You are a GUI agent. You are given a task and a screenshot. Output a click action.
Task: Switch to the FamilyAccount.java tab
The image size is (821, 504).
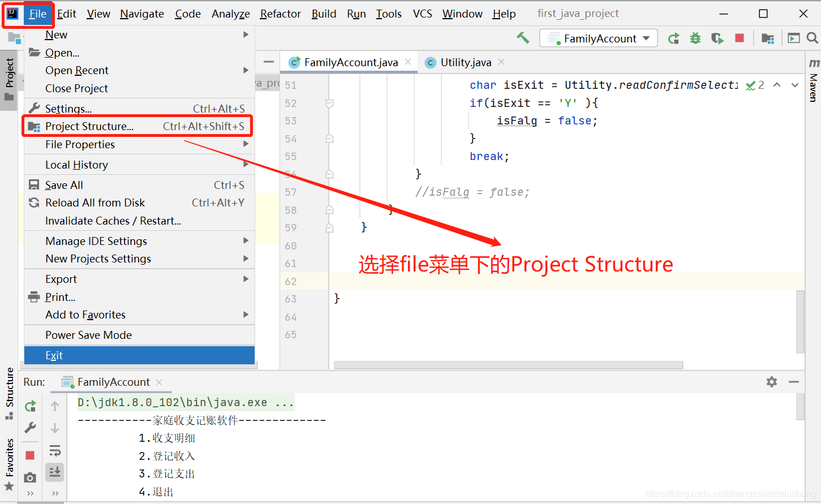[x=351, y=62]
